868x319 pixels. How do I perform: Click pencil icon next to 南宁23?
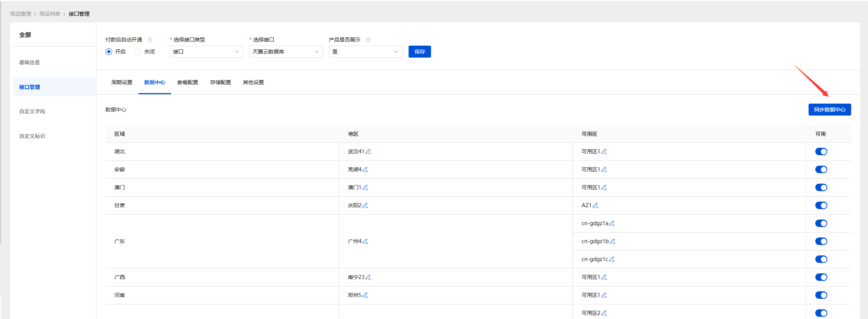point(368,277)
